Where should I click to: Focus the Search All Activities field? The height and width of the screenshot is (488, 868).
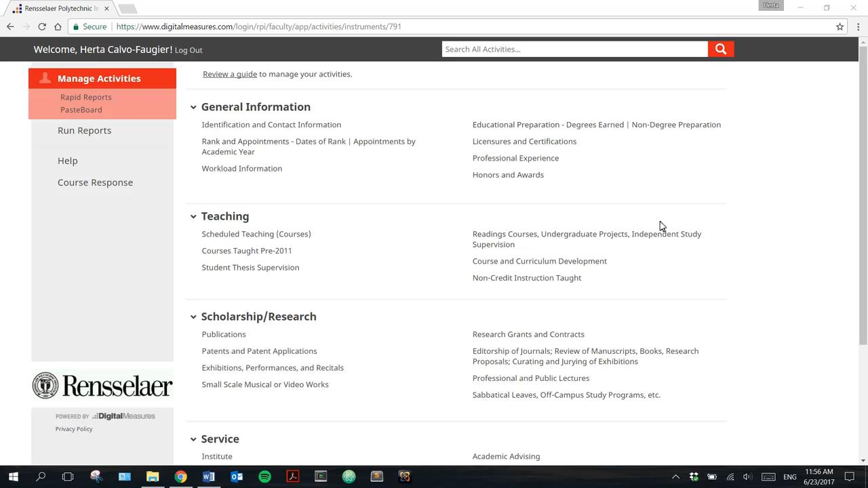[x=575, y=49]
